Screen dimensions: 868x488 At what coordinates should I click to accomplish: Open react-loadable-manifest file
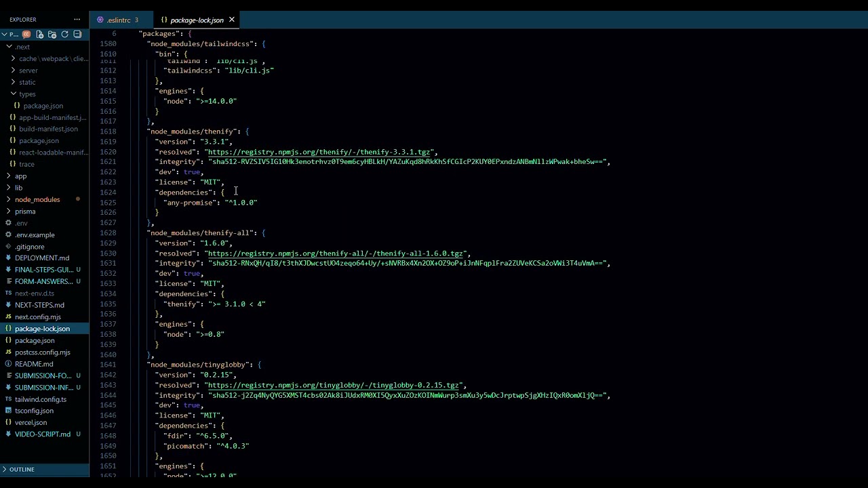(x=54, y=152)
